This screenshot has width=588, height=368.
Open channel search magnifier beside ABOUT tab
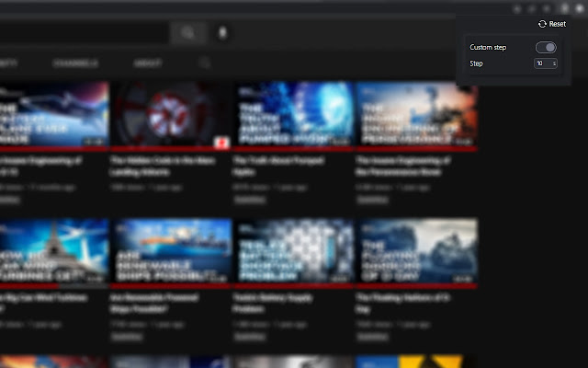(x=204, y=63)
